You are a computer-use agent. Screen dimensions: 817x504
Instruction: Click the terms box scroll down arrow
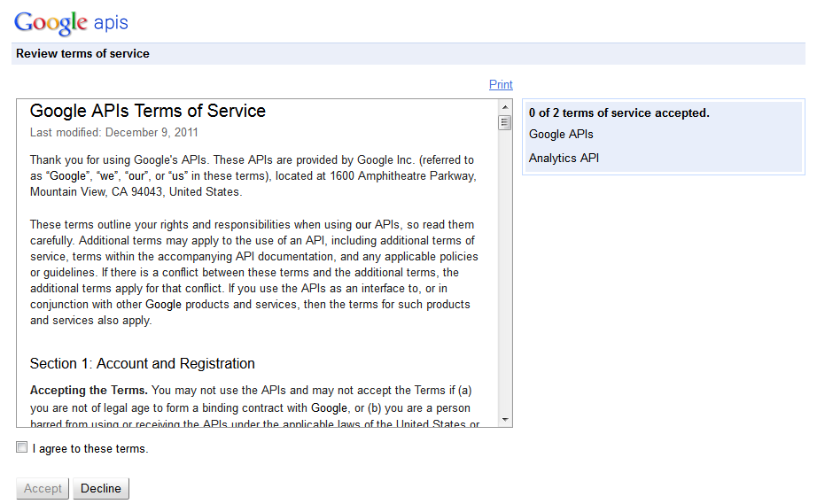click(505, 420)
